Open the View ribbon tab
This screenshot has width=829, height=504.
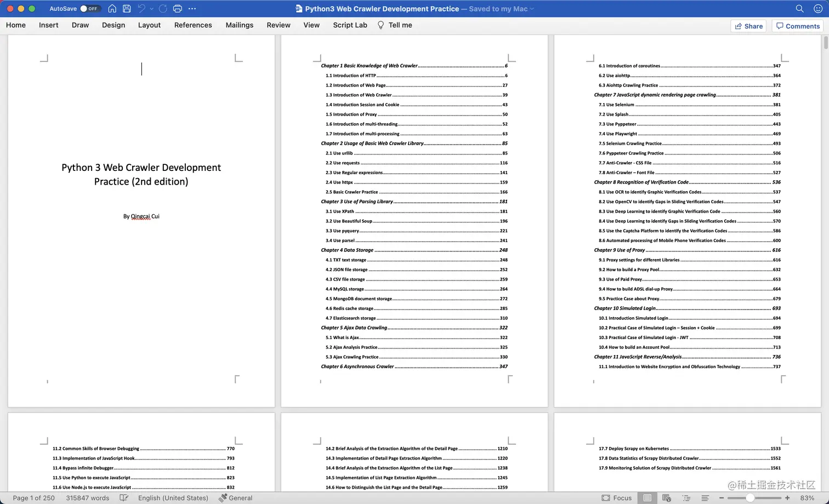[311, 25]
